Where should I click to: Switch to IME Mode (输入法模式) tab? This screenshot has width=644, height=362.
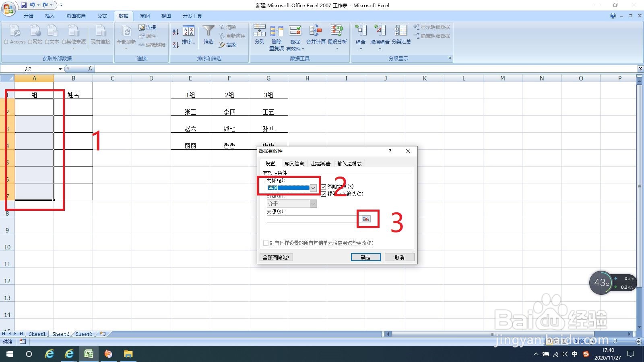tap(349, 164)
